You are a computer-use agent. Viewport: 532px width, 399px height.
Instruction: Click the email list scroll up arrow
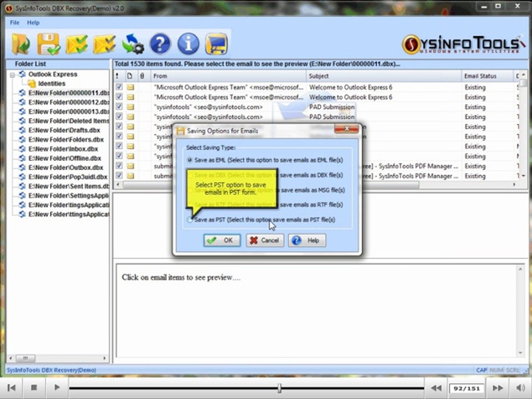[524, 74]
